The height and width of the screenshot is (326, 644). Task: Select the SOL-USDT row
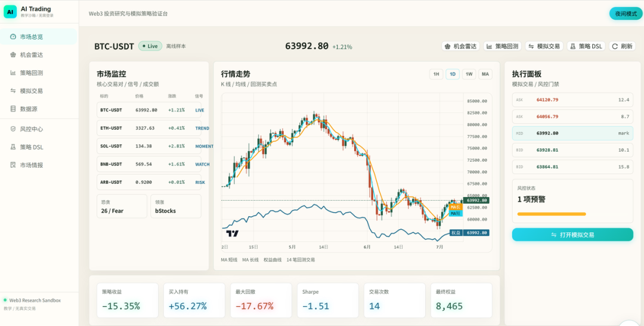[149, 146]
